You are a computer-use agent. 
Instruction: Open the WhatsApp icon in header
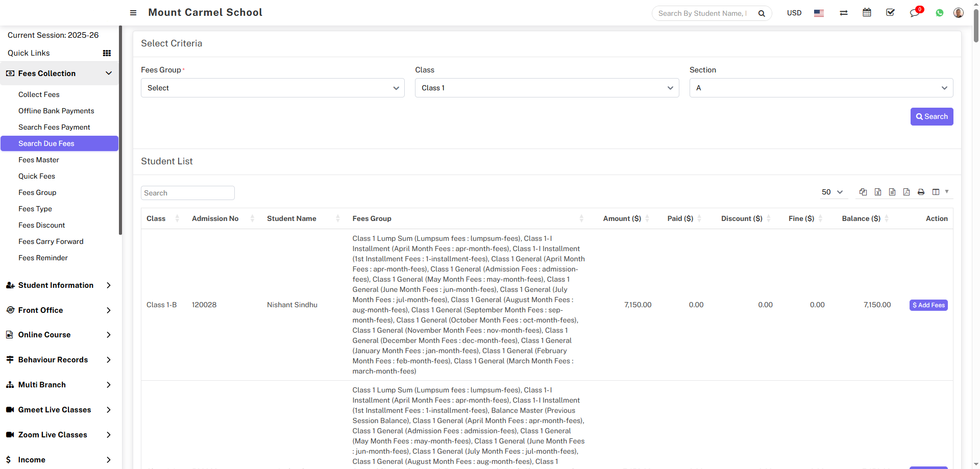tap(939, 13)
